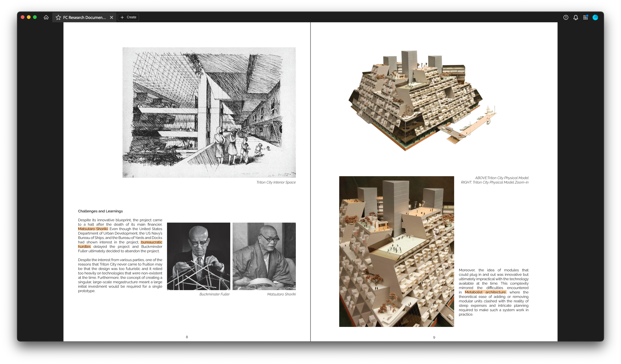This screenshot has height=364, width=621.
Task: Click the macOS green fullscreen button
Action: [35, 17]
